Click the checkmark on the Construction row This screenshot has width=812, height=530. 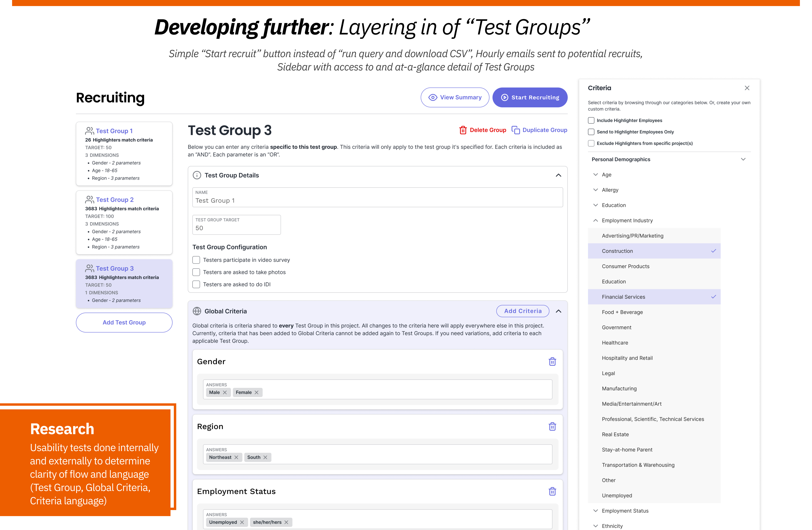click(x=713, y=251)
